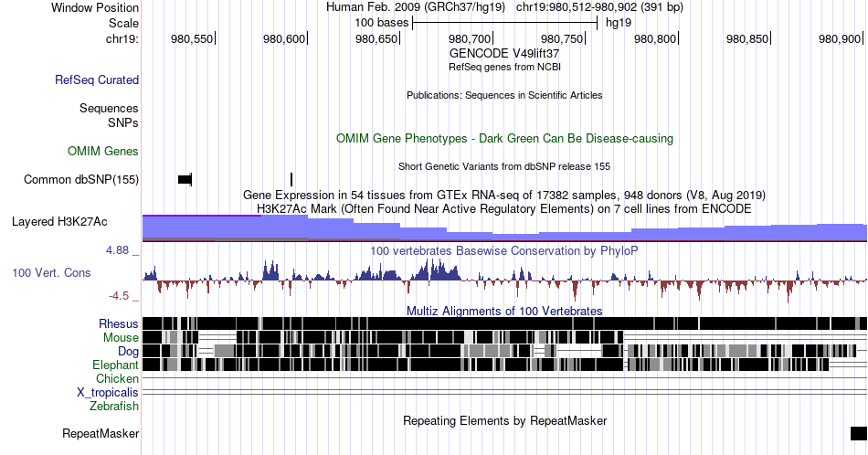Screen dimensions: 868x455
Task: Click the OMIM Genes track label
Action: 103,151
